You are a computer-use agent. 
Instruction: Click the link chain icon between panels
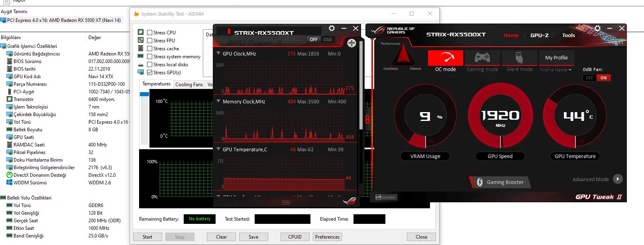(367, 119)
